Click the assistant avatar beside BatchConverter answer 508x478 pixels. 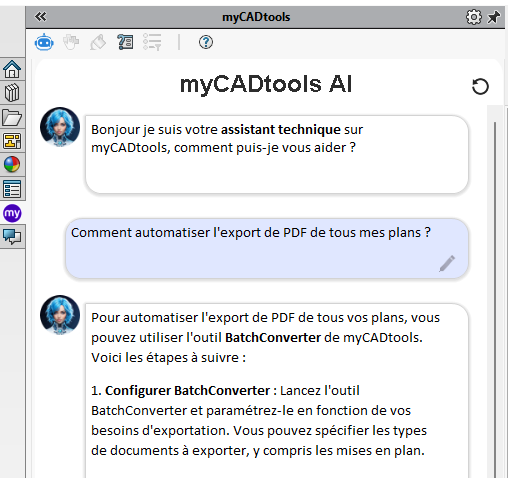tap(60, 315)
